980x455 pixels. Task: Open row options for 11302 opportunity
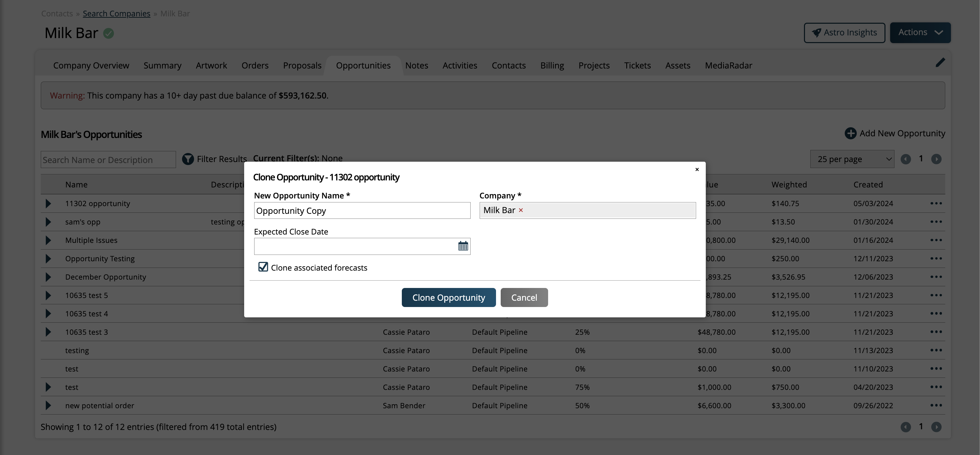click(936, 203)
